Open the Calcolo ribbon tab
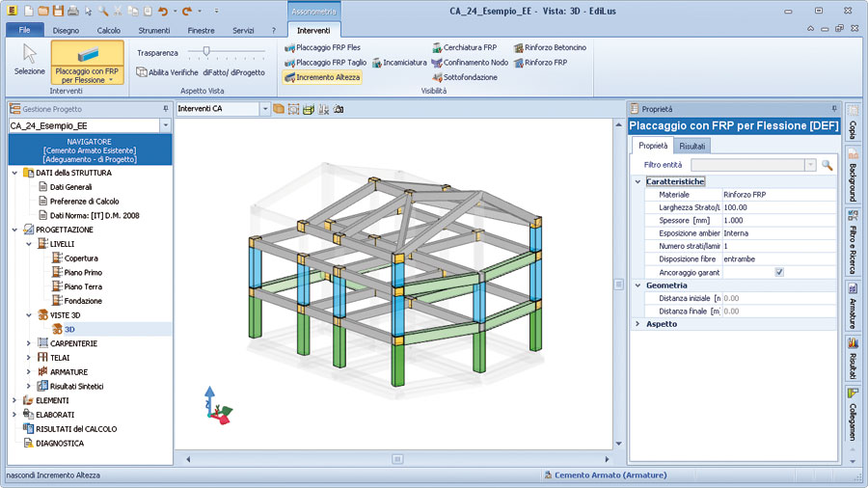This screenshot has width=868, height=488. click(x=108, y=31)
